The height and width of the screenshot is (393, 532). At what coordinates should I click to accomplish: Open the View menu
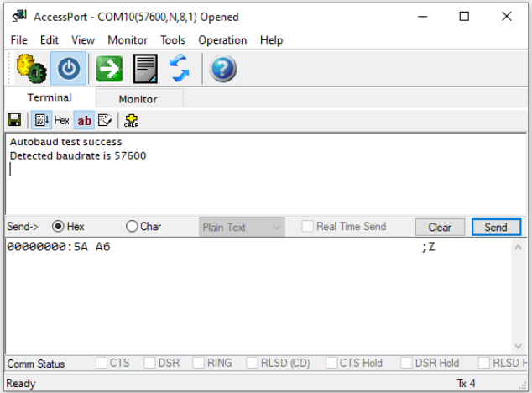pyautogui.click(x=83, y=40)
